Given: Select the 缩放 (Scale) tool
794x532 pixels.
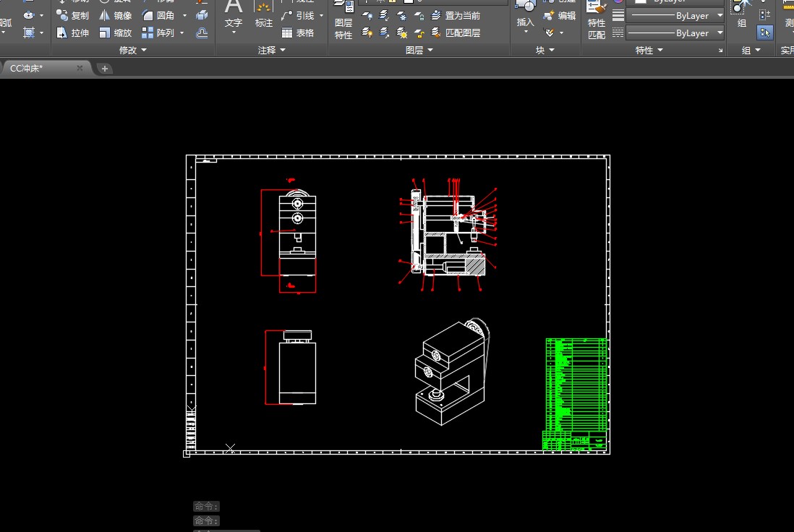Looking at the screenshot, I should 116,33.
